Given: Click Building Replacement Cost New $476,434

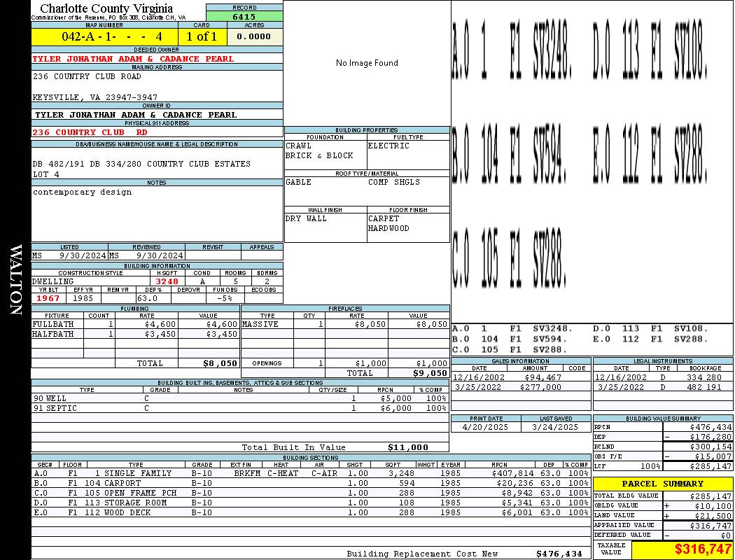Looking at the screenshot, I should tap(559, 554).
